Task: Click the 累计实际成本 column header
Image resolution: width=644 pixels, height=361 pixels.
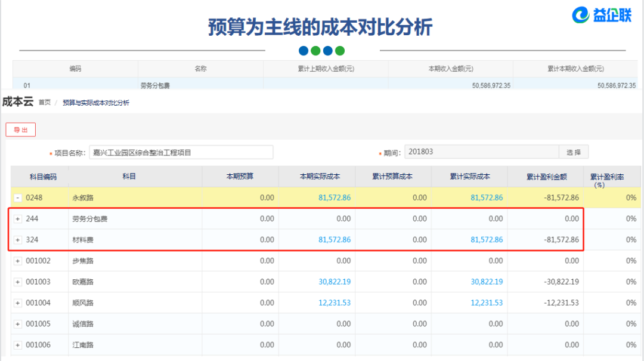Action: point(470,177)
